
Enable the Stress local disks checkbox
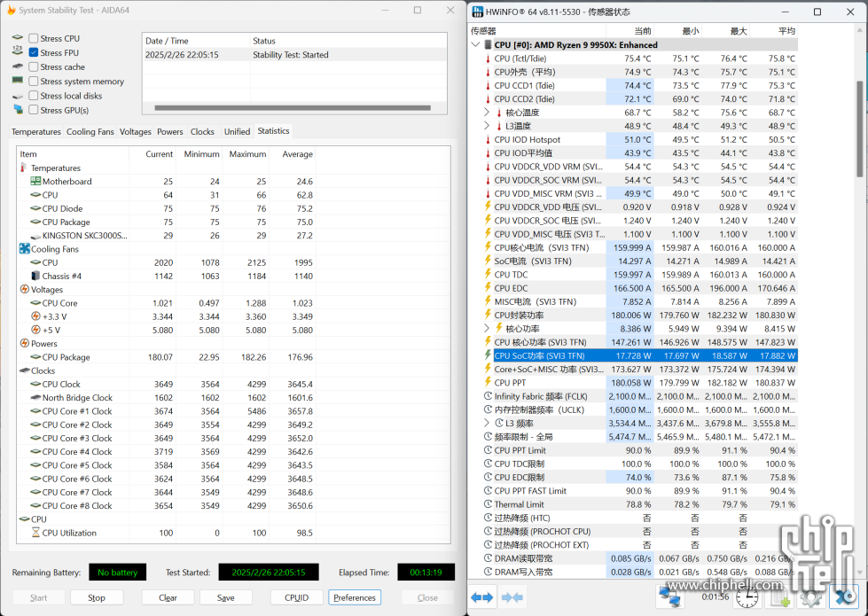tap(34, 96)
